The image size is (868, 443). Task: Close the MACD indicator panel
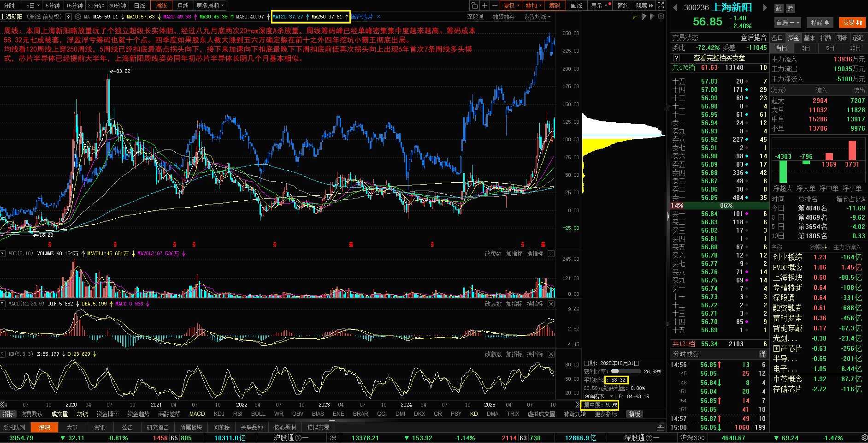pos(551,304)
